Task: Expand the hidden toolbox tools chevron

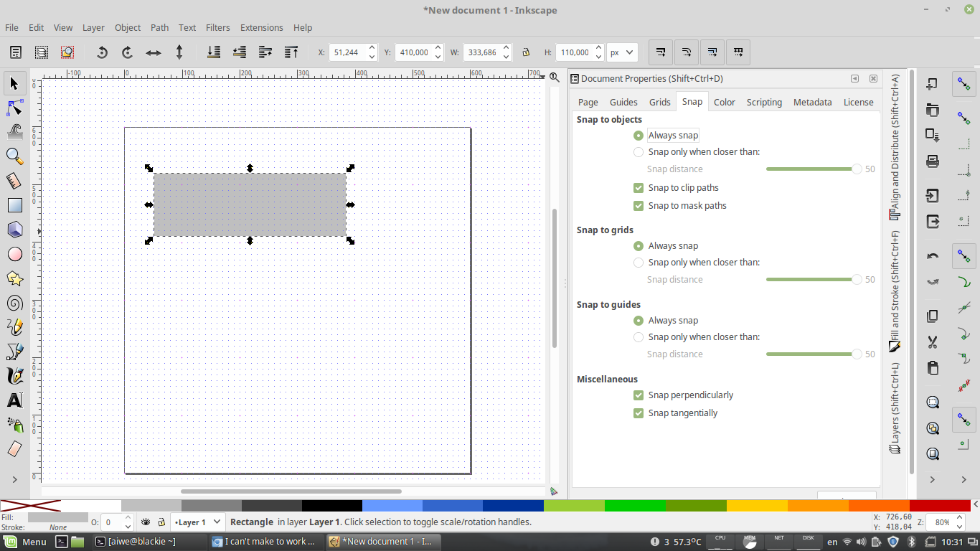Action: point(14,479)
